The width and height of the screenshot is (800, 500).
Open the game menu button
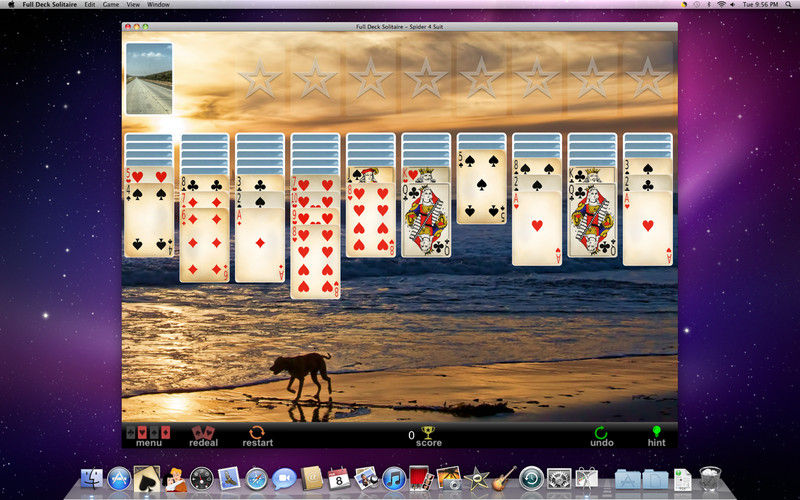tap(148, 435)
